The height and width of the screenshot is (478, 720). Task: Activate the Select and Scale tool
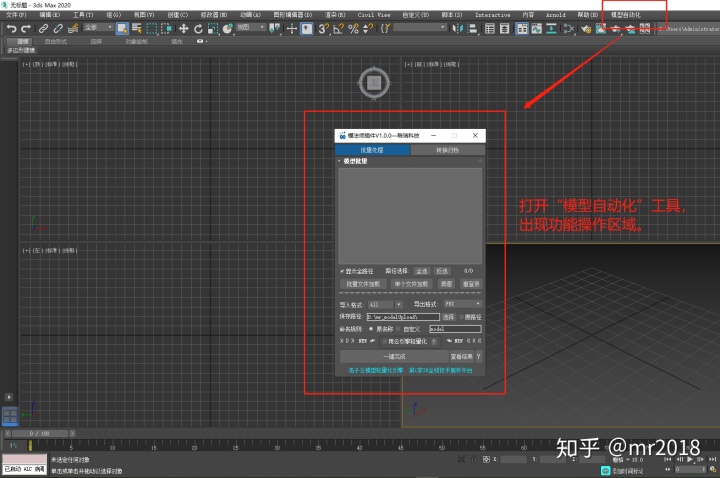coord(213,29)
